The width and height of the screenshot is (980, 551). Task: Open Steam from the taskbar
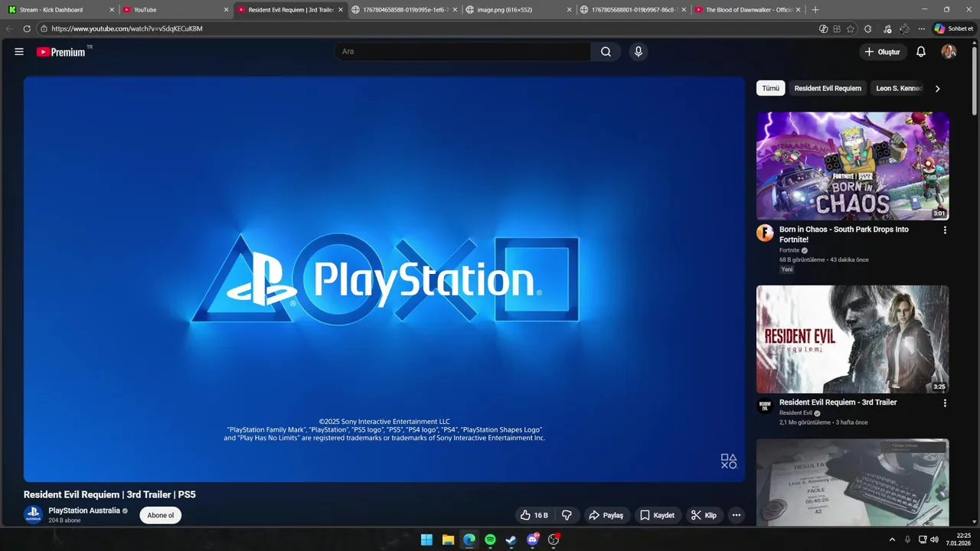(x=511, y=540)
